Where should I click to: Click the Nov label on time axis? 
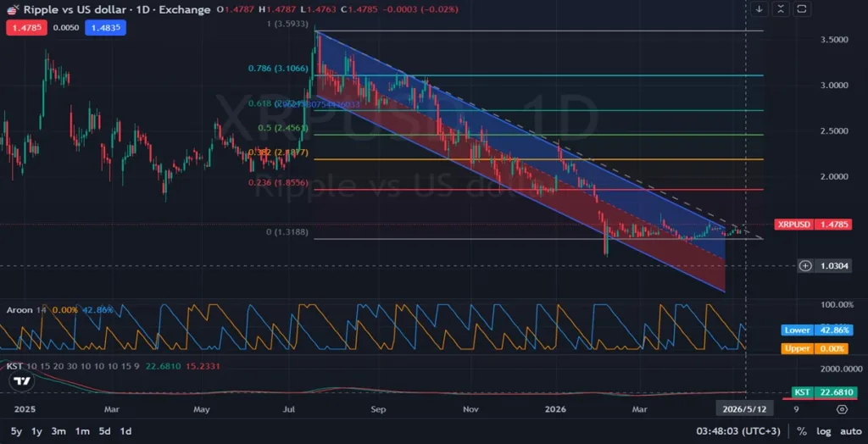click(470, 409)
